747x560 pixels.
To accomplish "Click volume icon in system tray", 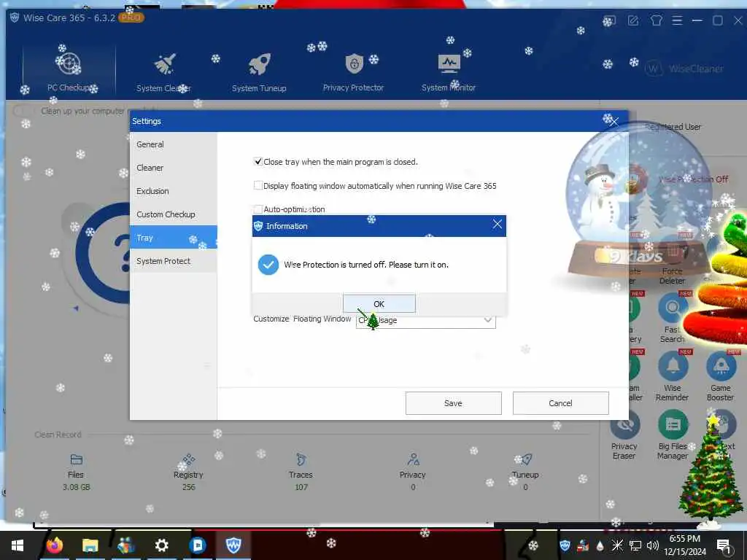I will tap(652, 545).
